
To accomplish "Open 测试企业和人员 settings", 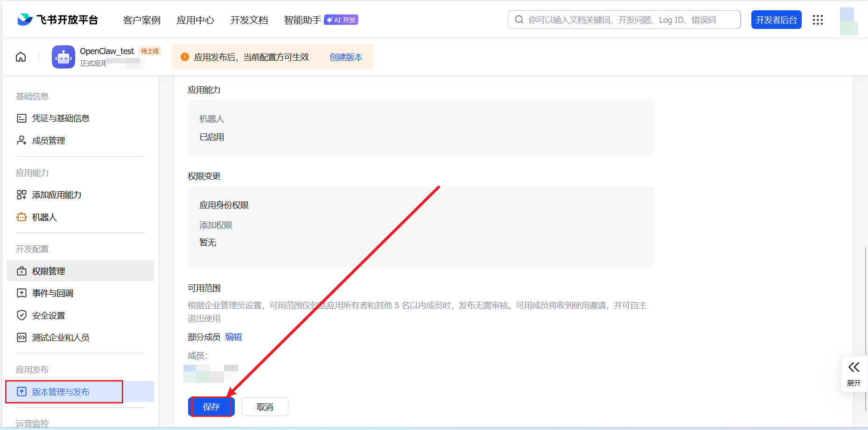I will tap(60, 337).
